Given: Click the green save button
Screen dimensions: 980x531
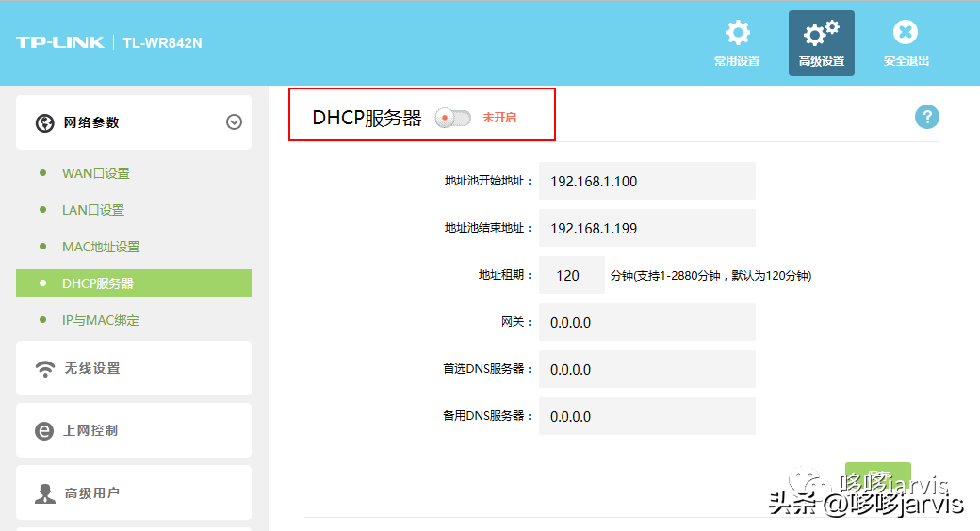Looking at the screenshot, I should click(x=877, y=476).
